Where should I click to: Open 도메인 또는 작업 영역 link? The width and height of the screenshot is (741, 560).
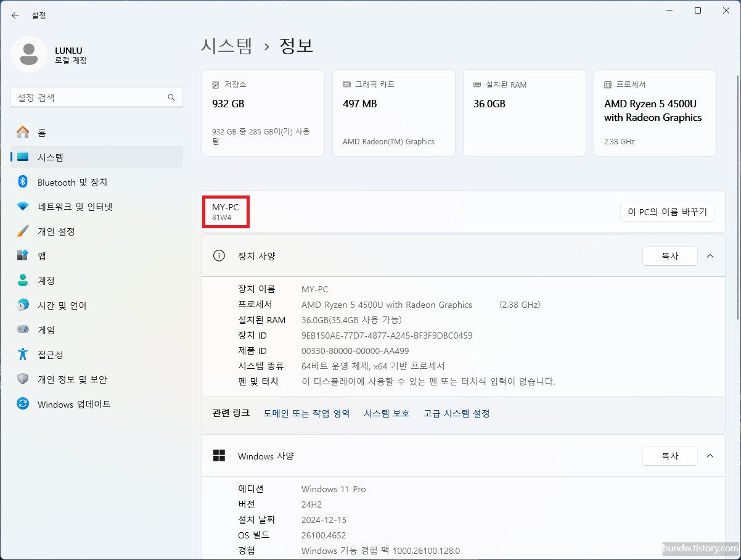pyautogui.click(x=306, y=413)
